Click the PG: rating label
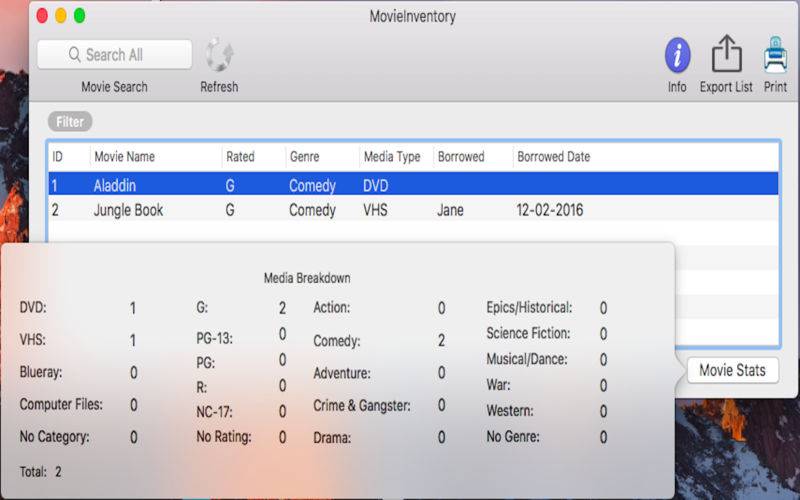This screenshot has width=800, height=500. 206,363
